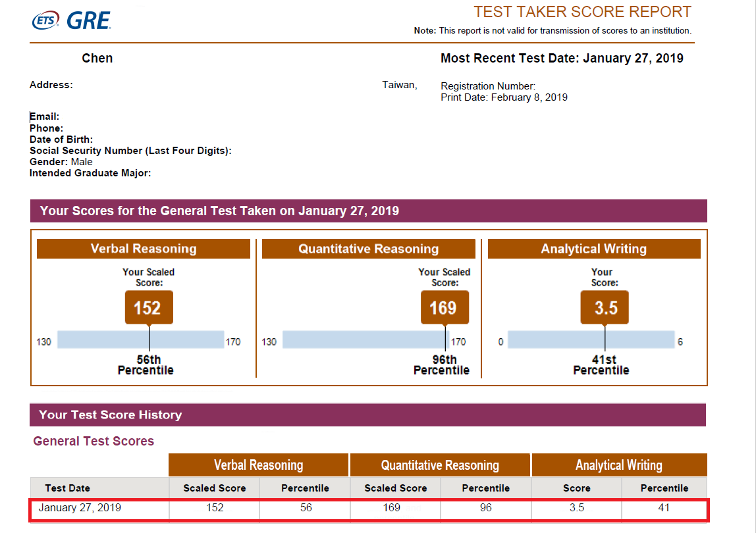The height and width of the screenshot is (533, 756).
Task: Click the Analytical Writing score card header
Action: coord(594,249)
